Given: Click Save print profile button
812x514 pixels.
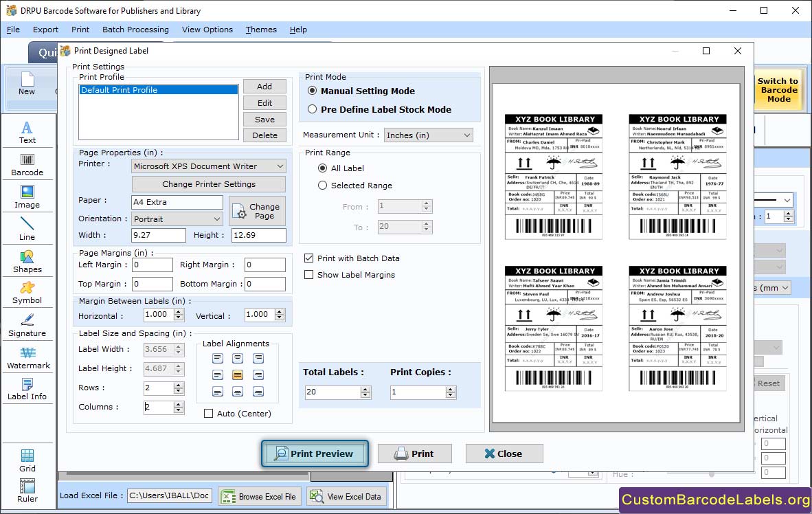Looking at the screenshot, I should 264,119.
